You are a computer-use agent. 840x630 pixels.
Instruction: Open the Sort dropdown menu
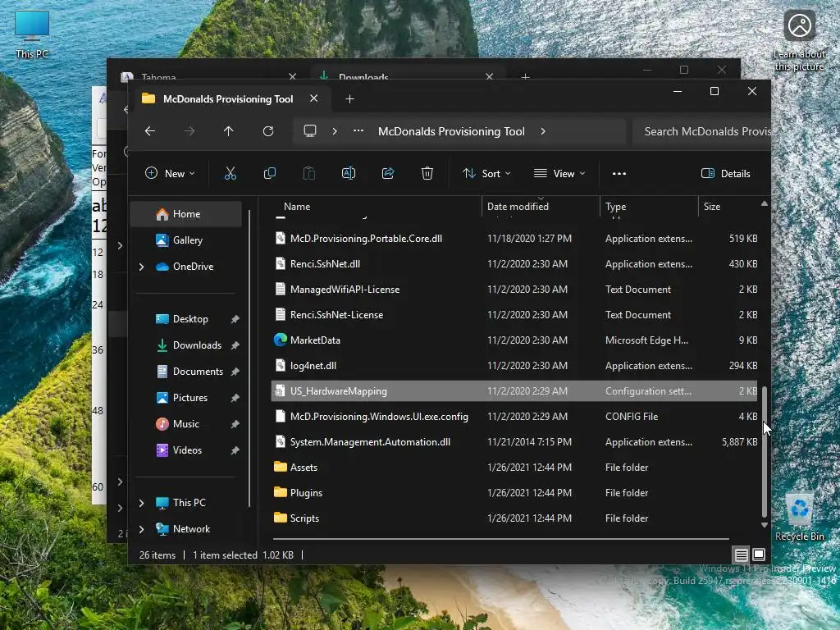[486, 173]
